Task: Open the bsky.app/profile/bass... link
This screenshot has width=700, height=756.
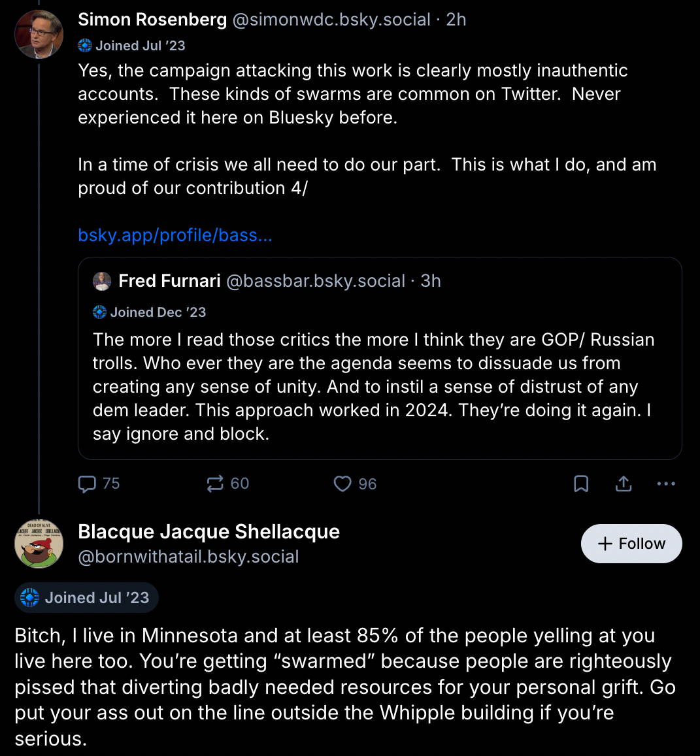Action: 175,235
